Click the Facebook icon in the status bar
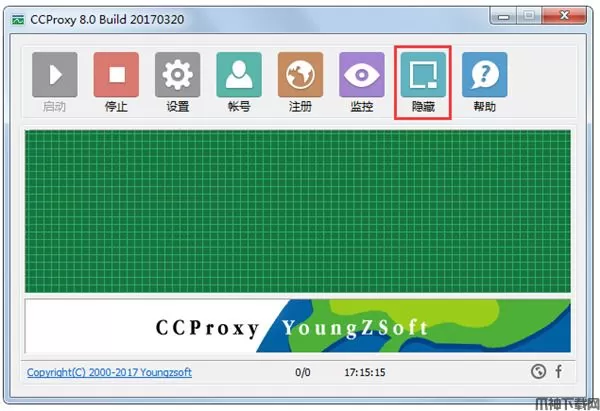 click(x=559, y=371)
